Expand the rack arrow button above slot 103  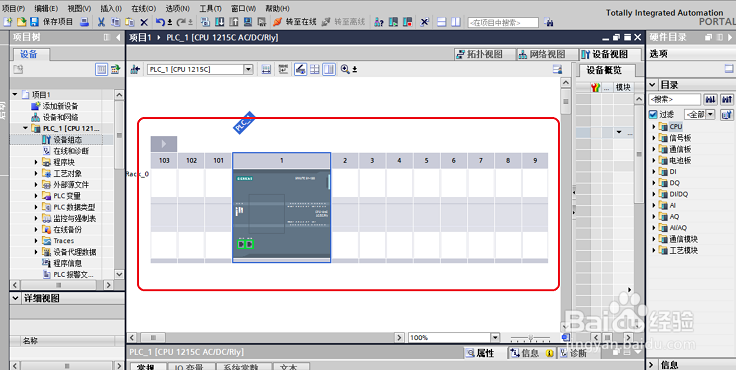tap(164, 144)
